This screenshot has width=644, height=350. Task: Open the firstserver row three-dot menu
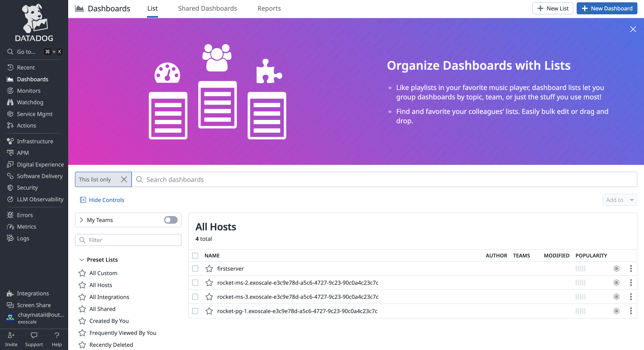click(x=631, y=269)
